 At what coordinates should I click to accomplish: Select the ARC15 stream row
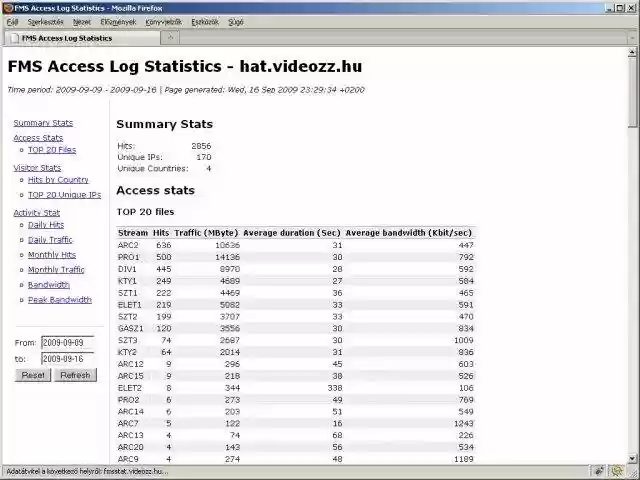296,376
